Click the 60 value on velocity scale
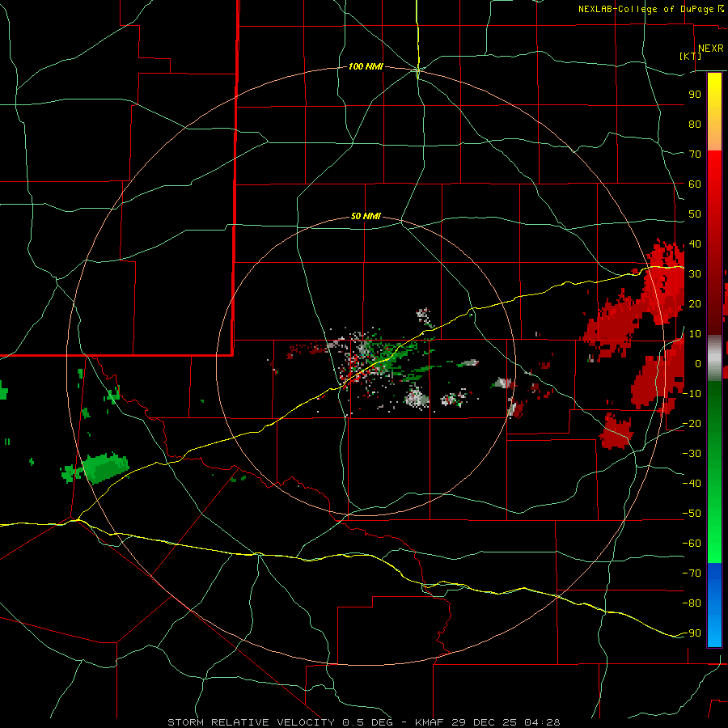 [695, 184]
